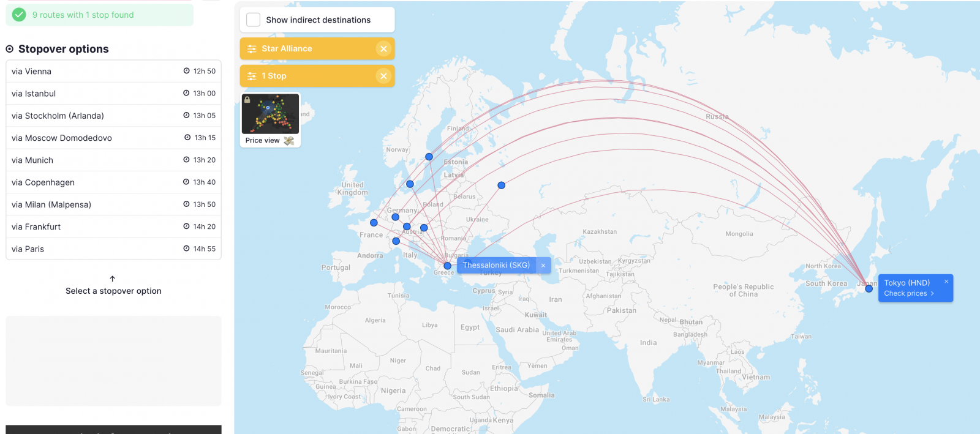Close the Thessaloniki (SKG) label
The height and width of the screenshot is (434, 980).
point(543,266)
